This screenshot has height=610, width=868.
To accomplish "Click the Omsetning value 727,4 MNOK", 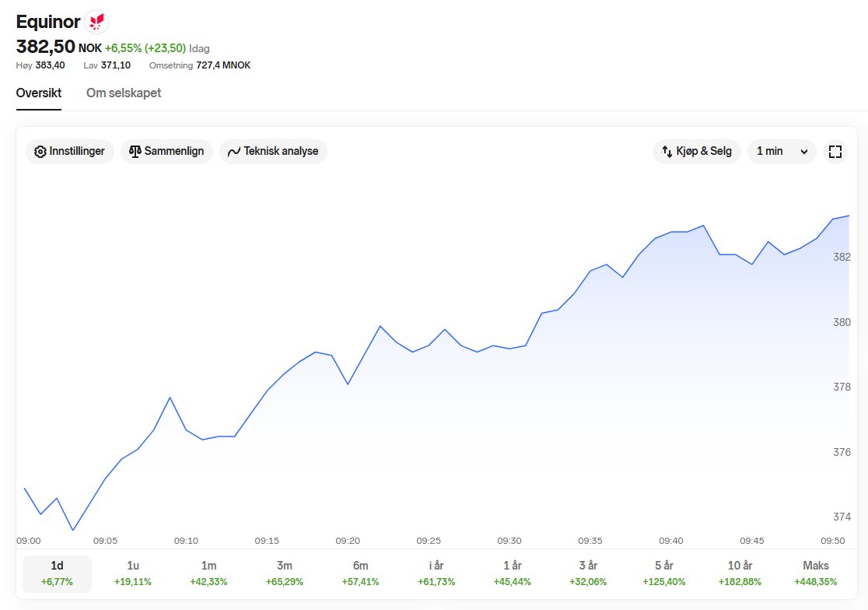I will pyautogui.click(x=224, y=65).
